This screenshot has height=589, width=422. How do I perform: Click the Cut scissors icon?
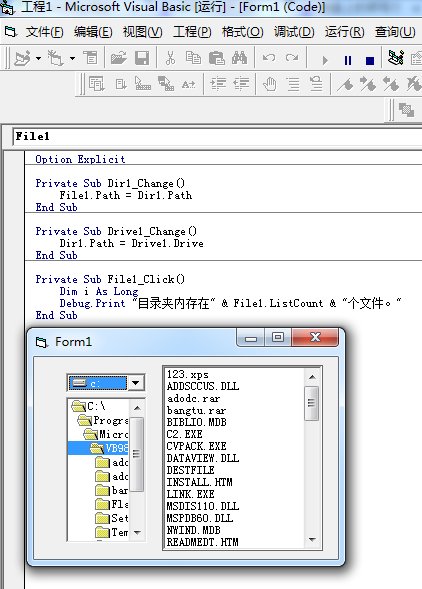point(170,59)
